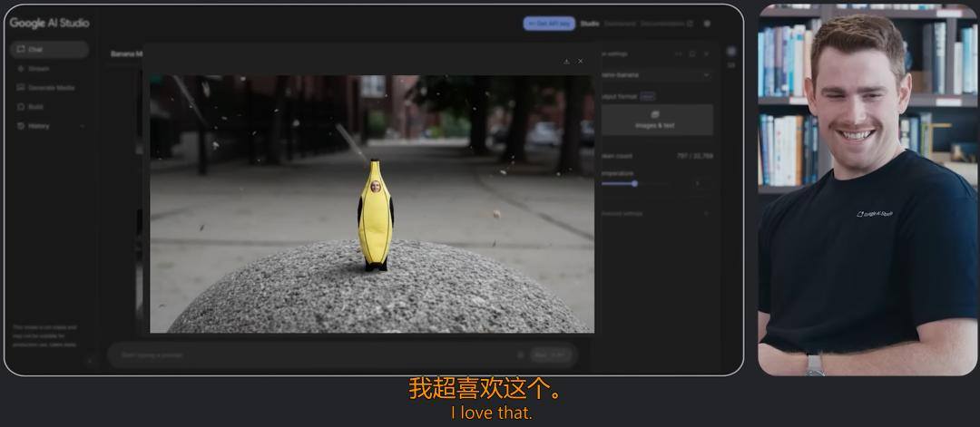This screenshot has width=980, height=427.
Task: Open Generate Media from the sidebar
Action: 49,88
